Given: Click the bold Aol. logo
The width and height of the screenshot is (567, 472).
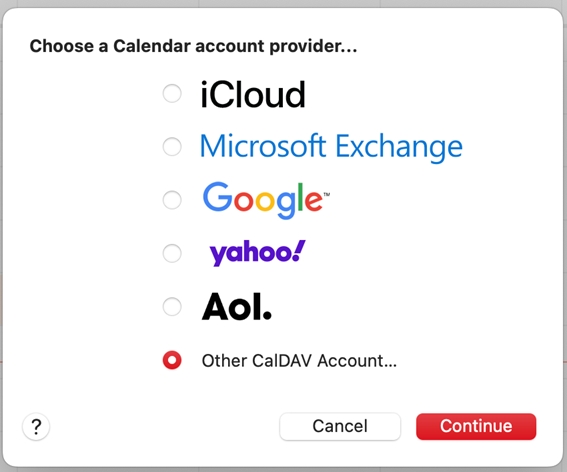Looking at the screenshot, I should click(237, 307).
